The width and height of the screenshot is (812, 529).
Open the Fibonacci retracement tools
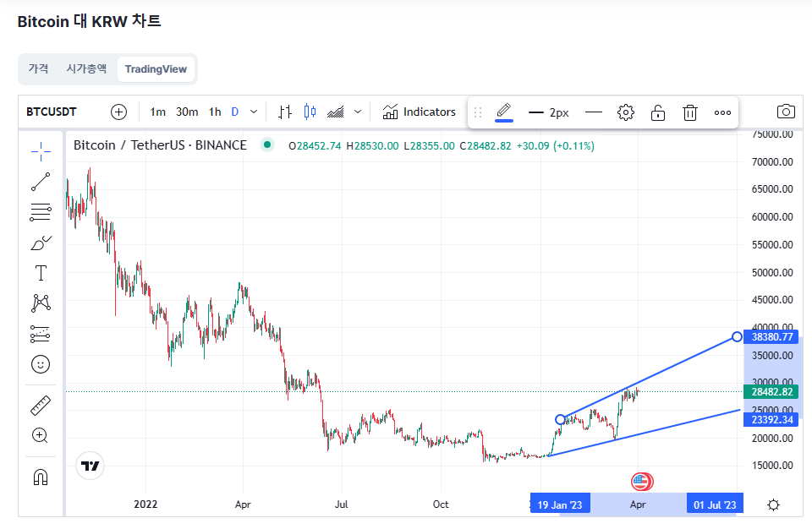(41, 212)
